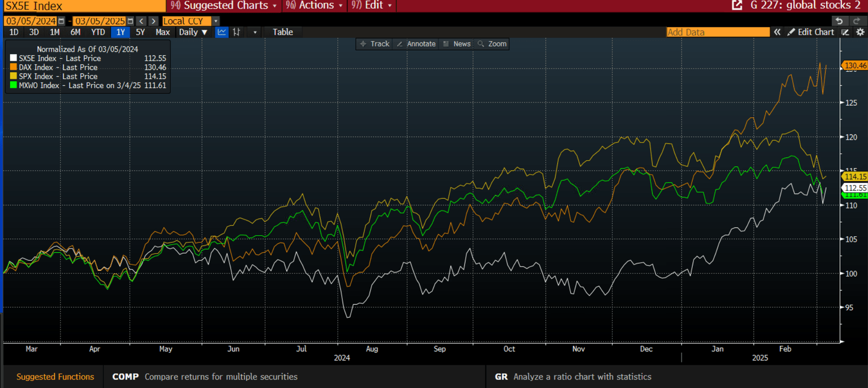Open the Actions menu
Image resolution: width=868 pixels, height=388 pixels.
[x=315, y=5]
